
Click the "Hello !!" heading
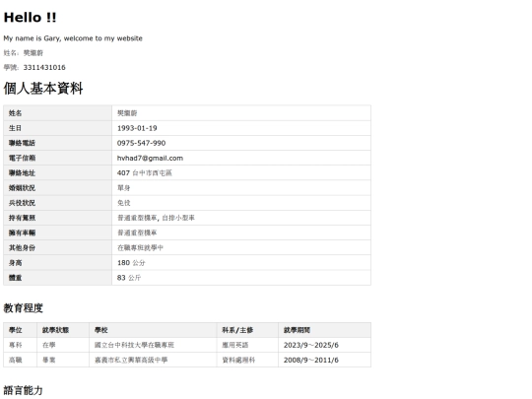[x=30, y=18]
